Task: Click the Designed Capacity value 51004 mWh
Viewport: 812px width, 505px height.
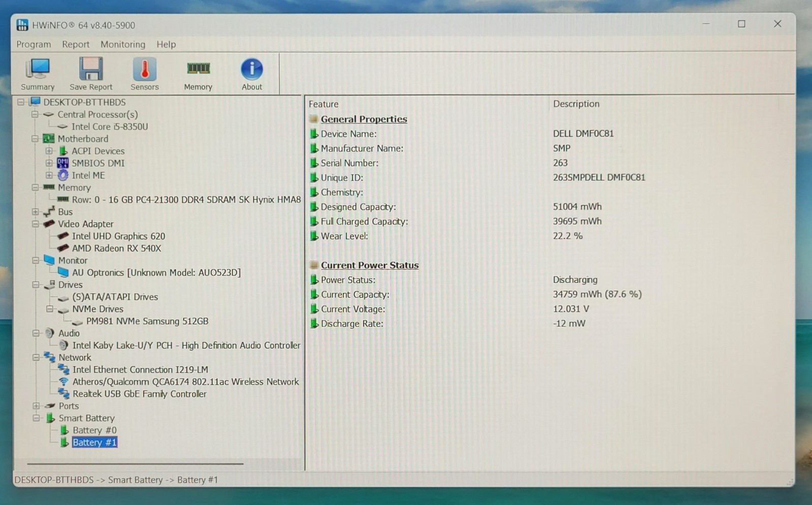Action: point(577,207)
